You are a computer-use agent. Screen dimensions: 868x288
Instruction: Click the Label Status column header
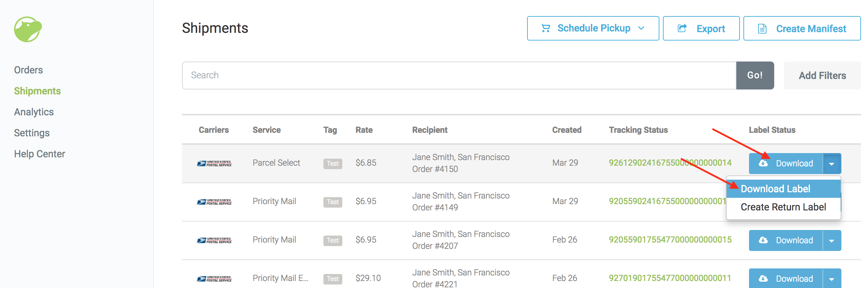point(772,130)
